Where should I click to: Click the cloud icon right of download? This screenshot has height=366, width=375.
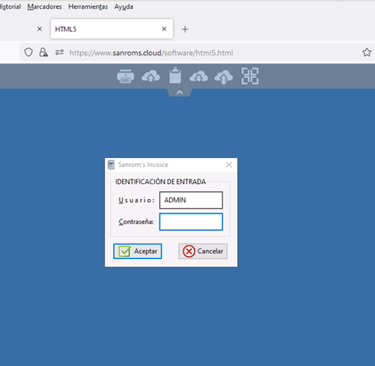tap(224, 77)
